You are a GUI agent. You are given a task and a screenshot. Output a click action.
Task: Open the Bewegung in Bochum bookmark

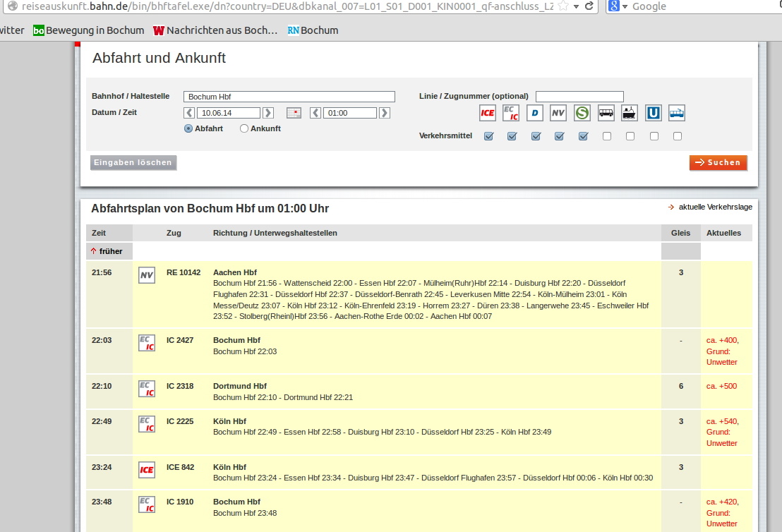[x=88, y=30]
